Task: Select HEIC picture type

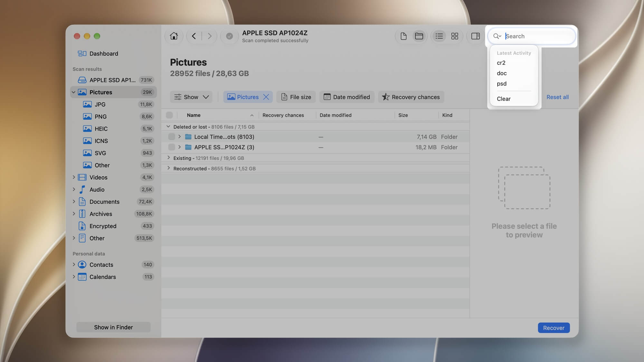Action: click(113, 129)
